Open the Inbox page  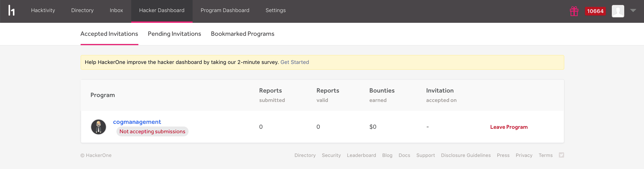pyautogui.click(x=116, y=11)
